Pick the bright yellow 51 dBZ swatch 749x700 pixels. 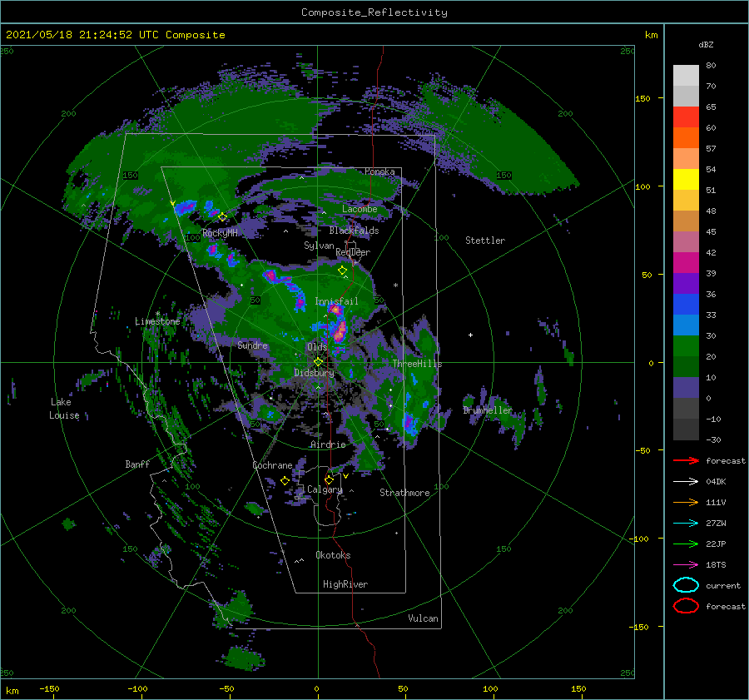coord(686,180)
